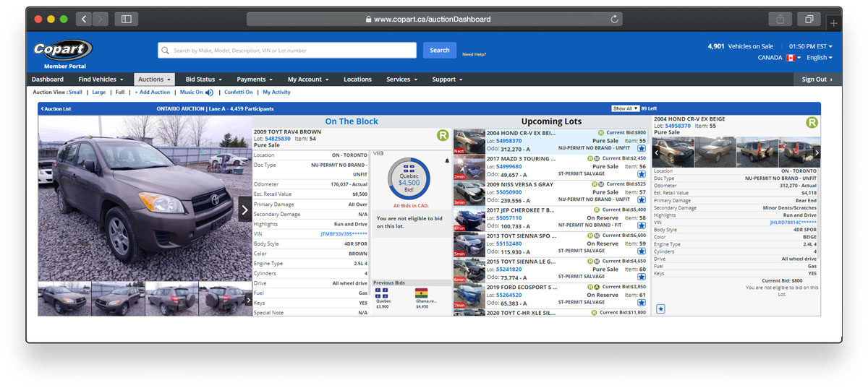Click the speaker icon next to Music On
Viewport: 868px width, 388px height.
coord(209,92)
